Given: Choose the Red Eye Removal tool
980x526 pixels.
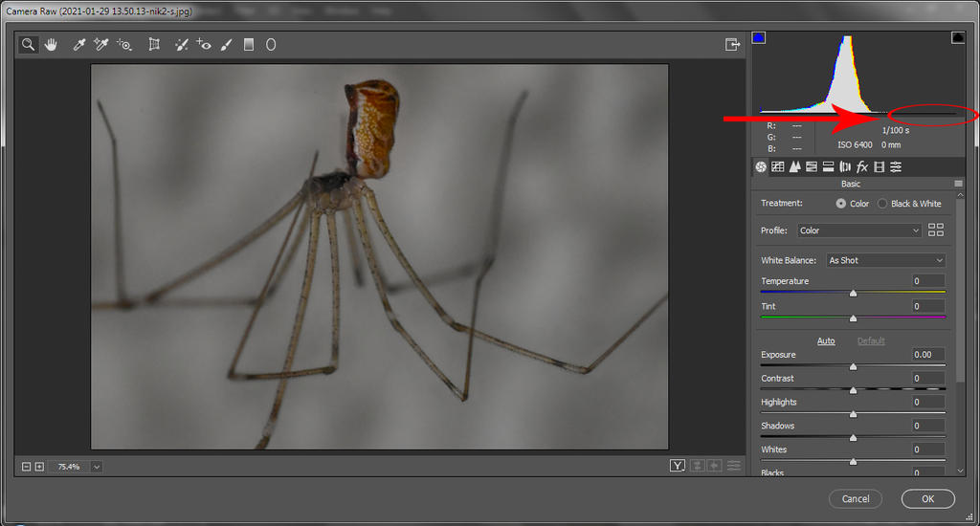Looking at the screenshot, I should pos(203,44).
